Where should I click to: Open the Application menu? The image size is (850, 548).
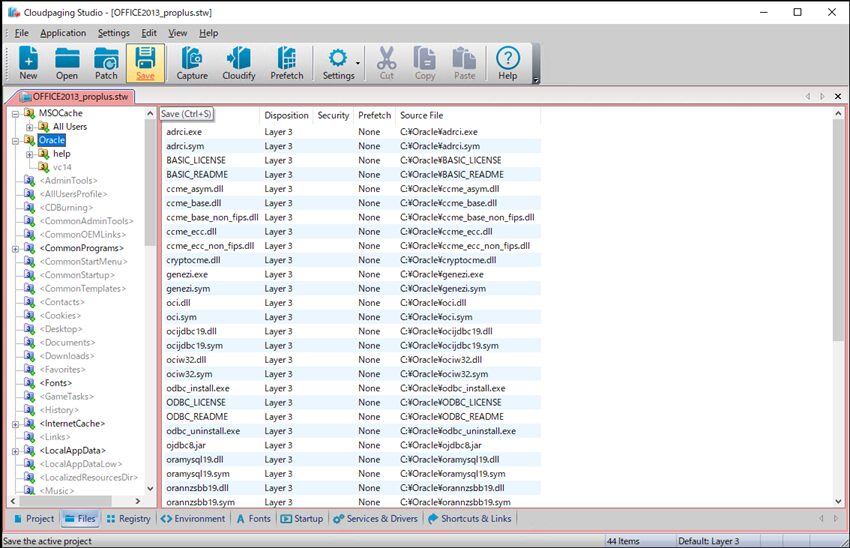click(63, 33)
